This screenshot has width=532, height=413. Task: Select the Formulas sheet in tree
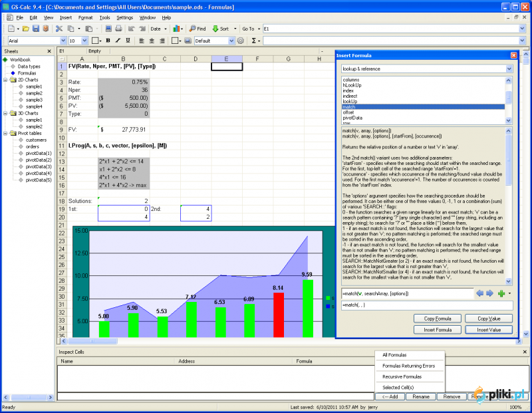27,73
